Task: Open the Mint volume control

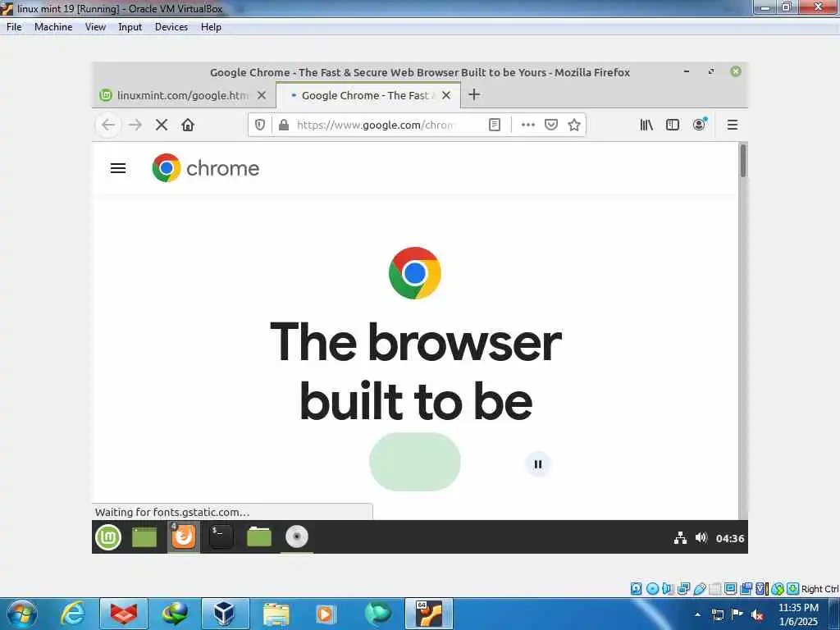Action: [x=701, y=537]
